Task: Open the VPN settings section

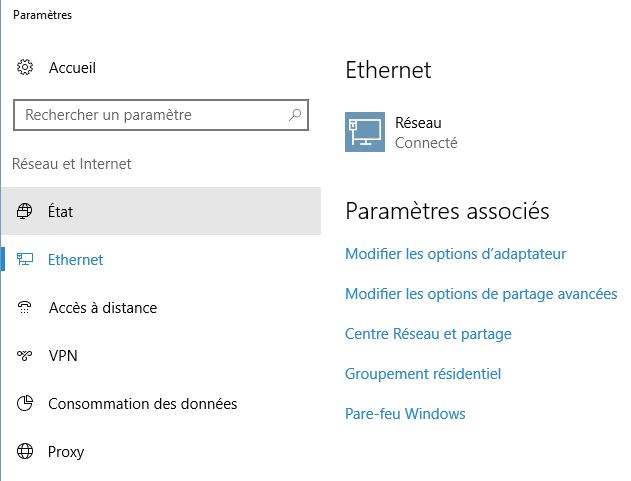Action: pyautogui.click(x=63, y=356)
